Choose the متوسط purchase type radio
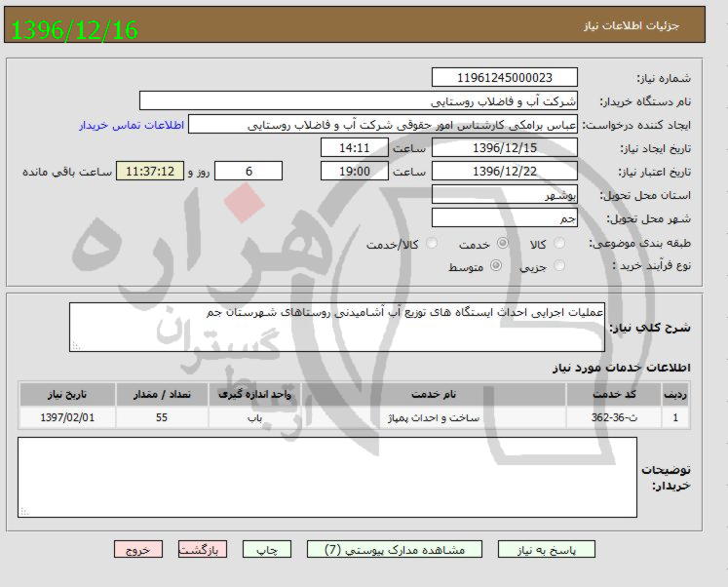 pos(496,266)
